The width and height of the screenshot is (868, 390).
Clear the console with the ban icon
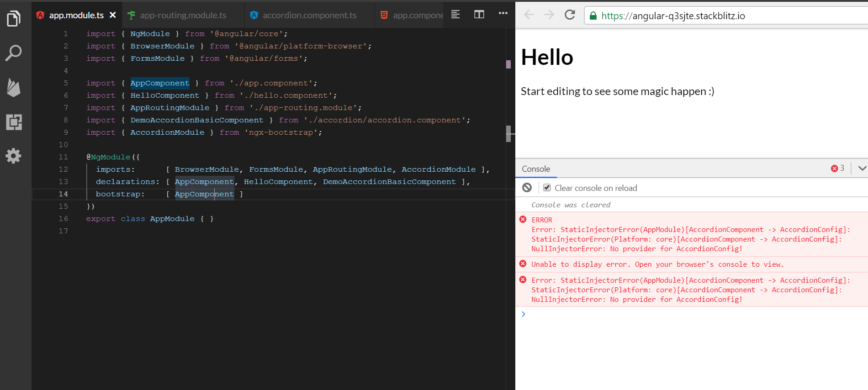[x=527, y=188]
